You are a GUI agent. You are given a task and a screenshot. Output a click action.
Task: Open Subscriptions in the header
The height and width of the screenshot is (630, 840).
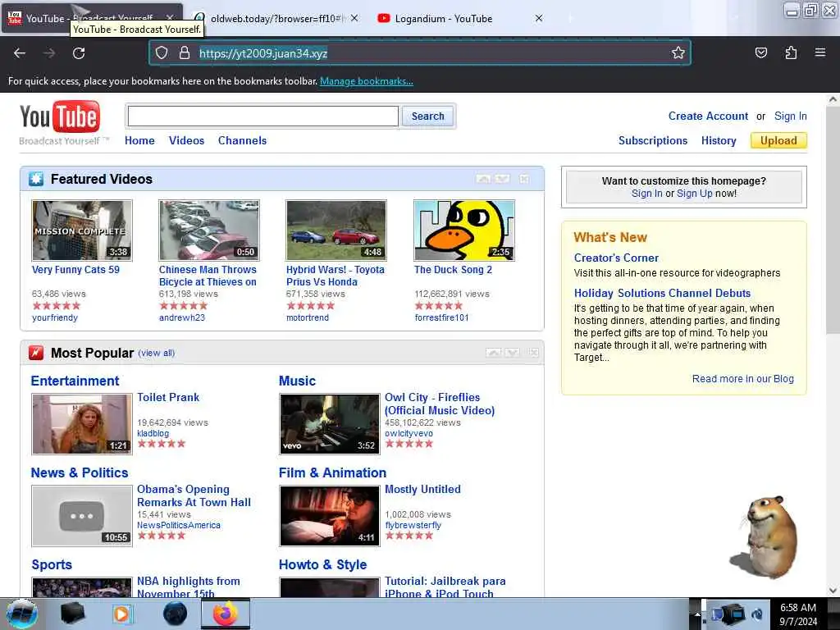(x=652, y=140)
